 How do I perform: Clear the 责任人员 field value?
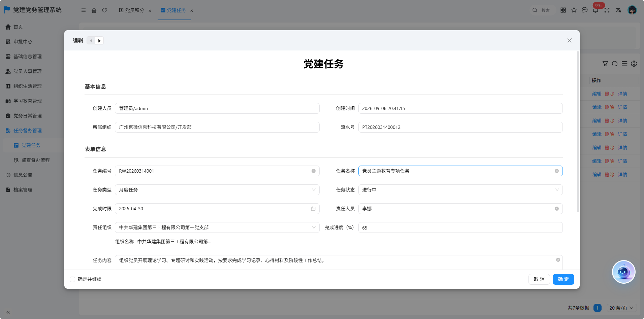coord(557,209)
